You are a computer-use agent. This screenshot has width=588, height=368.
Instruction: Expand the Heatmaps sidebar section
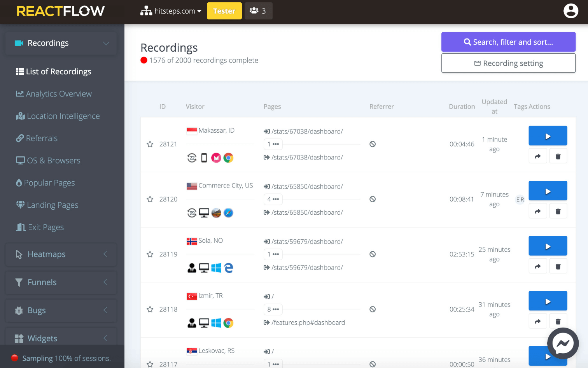61,254
